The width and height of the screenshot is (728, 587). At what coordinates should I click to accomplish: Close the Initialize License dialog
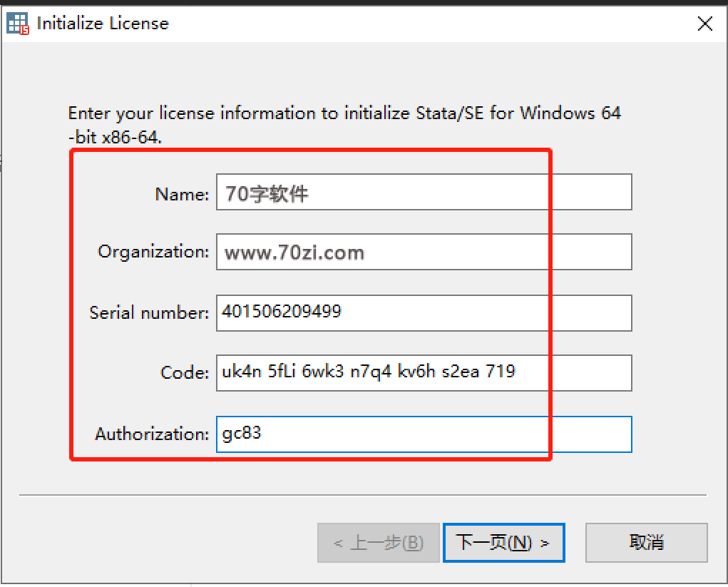click(704, 24)
